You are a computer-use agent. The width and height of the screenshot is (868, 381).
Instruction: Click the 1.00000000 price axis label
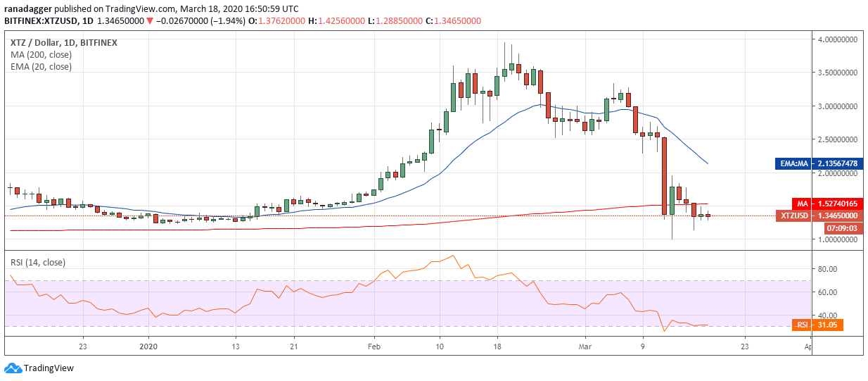tap(836, 240)
